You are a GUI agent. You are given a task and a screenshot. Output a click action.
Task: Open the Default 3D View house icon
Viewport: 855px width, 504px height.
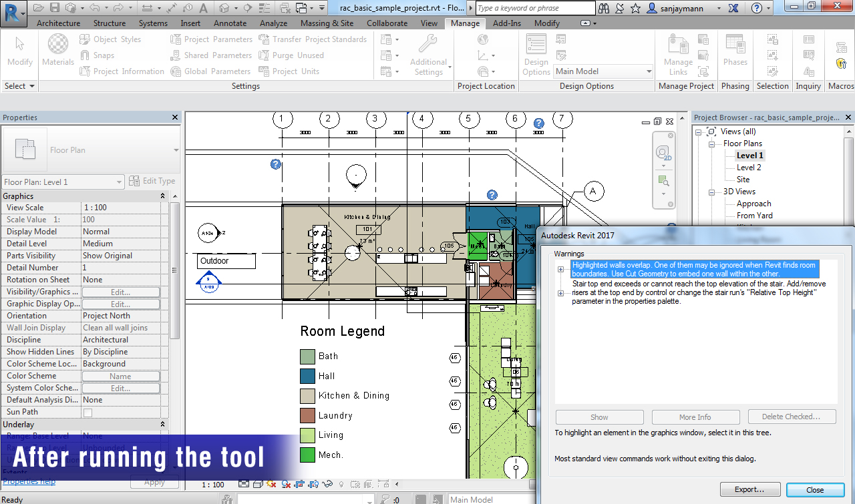pyautogui.click(x=224, y=8)
